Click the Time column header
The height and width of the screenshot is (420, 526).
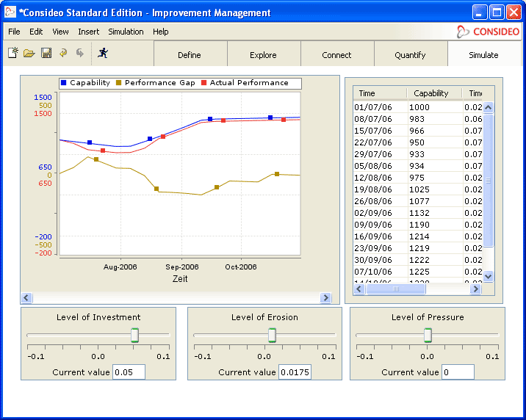pyautogui.click(x=380, y=93)
